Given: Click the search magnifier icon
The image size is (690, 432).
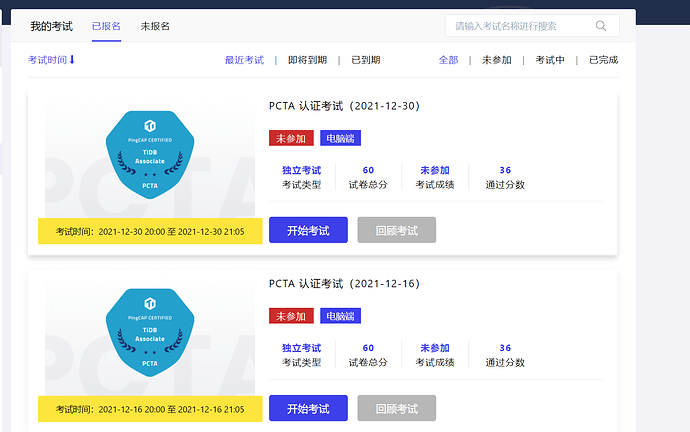Looking at the screenshot, I should (601, 26).
